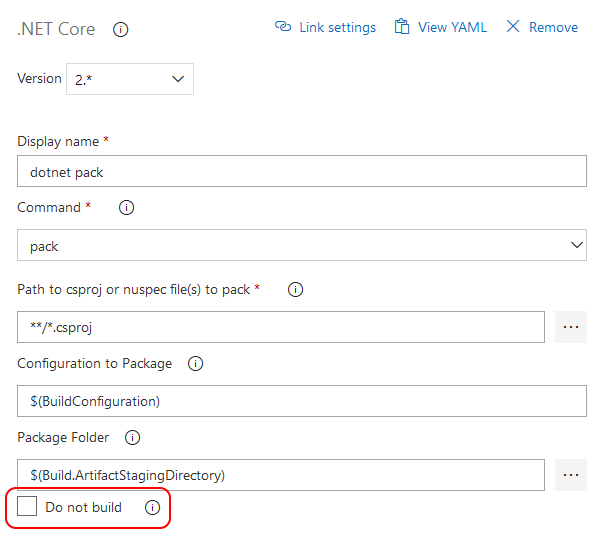This screenshot has width=609, height=542.
Task: Show info for Path to csproj field
Action: pyautogui.click(x=295, y=290)
